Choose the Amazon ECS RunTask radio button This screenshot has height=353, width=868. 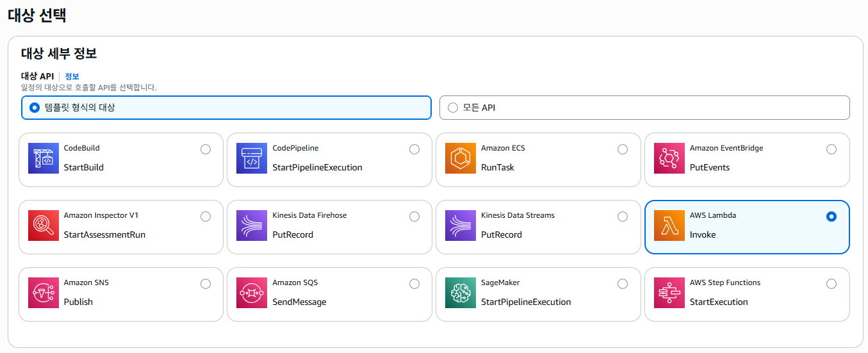click(623, 149)
